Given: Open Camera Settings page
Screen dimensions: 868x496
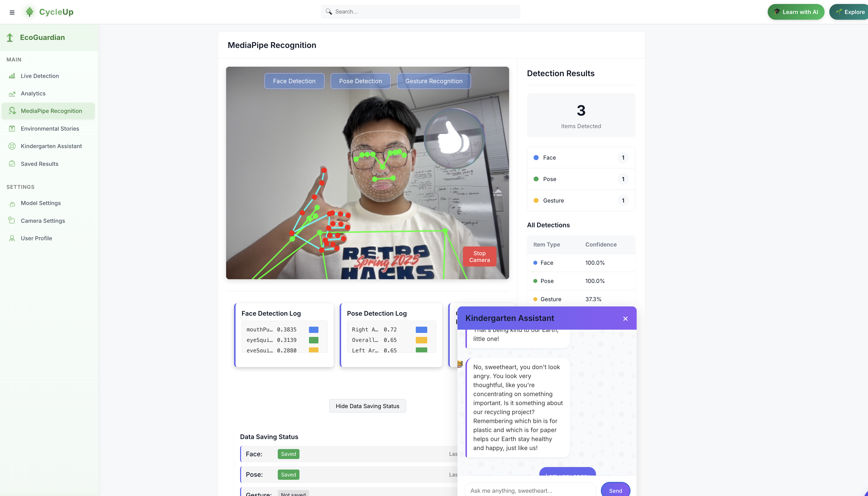Looking at the screenshot, I should point(42,221).
